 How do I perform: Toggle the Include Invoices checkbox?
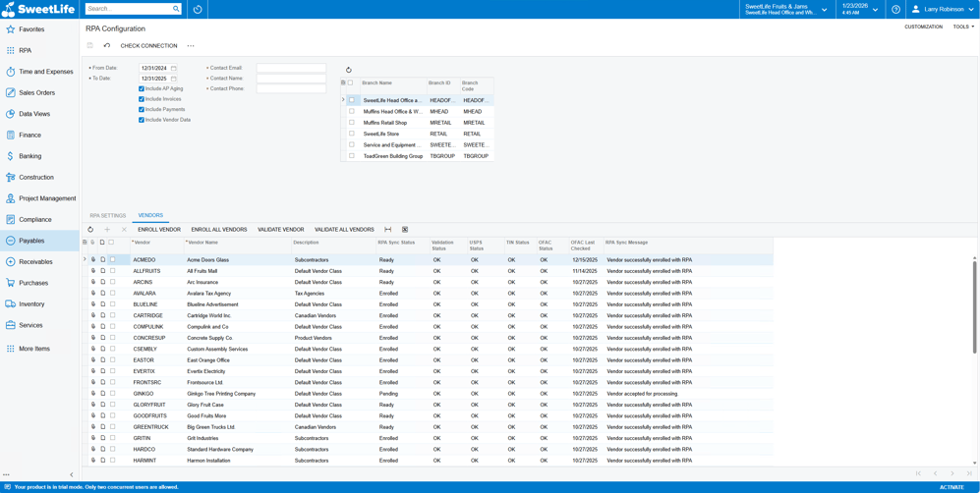point(142,98)
